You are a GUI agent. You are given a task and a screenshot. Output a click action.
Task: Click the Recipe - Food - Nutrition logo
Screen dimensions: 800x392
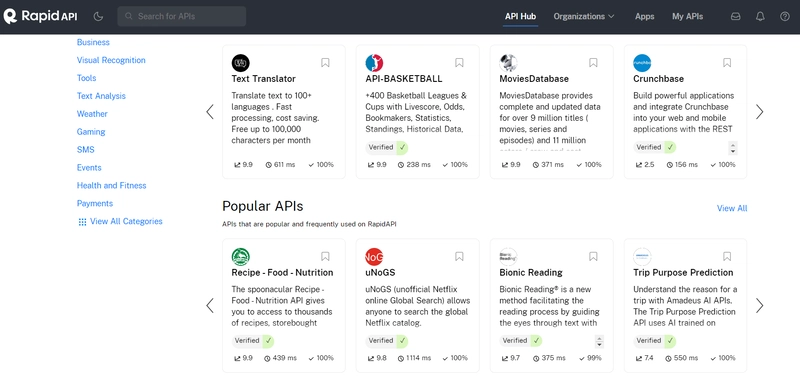pos(240,256)
